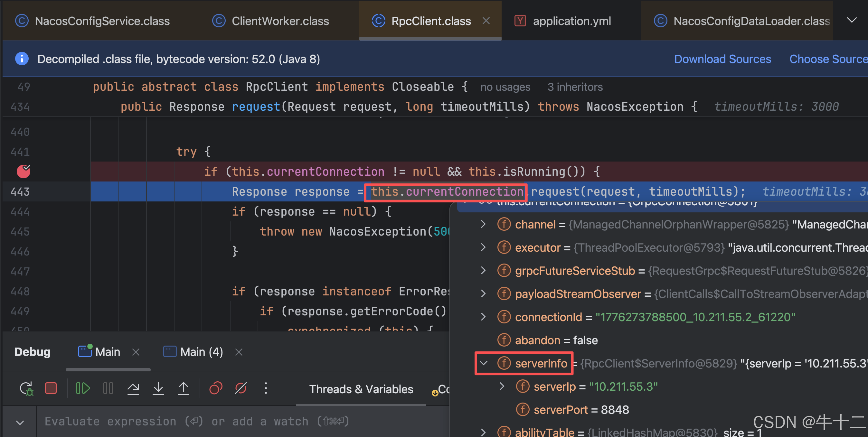Toggle the breakpoint on line 442
This screenshot has height=437, width=868.
pyautogui.click(x=24, y=172)
